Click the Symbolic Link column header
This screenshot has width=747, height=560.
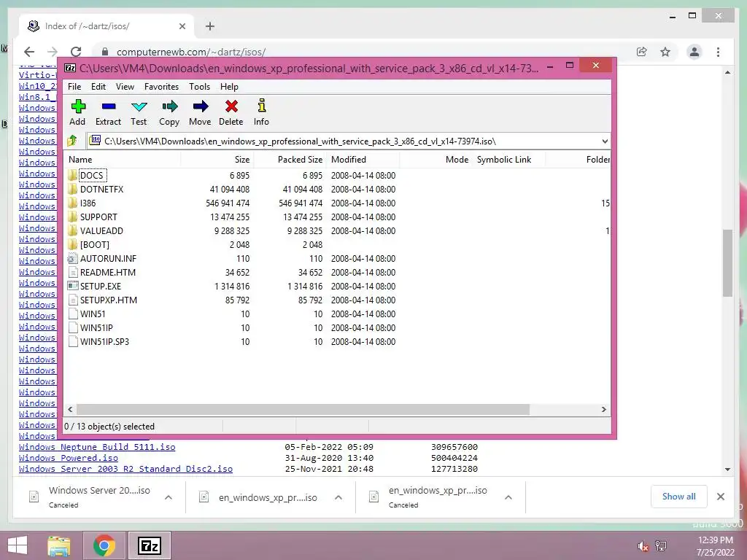tap(504, 160)
